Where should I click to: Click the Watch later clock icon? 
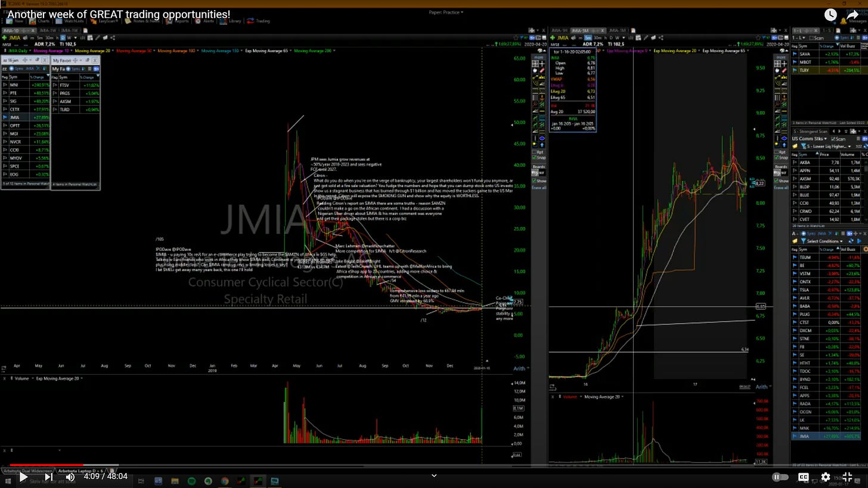click(x=830, y=15)
